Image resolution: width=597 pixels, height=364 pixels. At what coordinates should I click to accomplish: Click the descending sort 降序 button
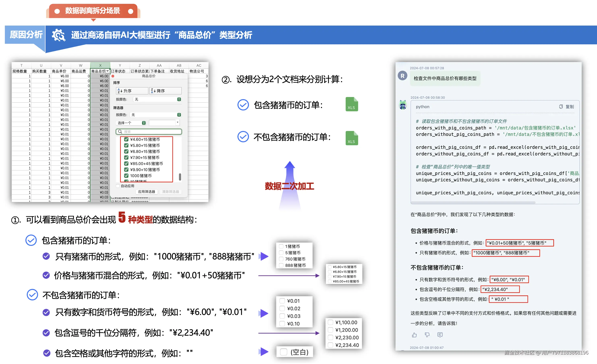[165, 91]
